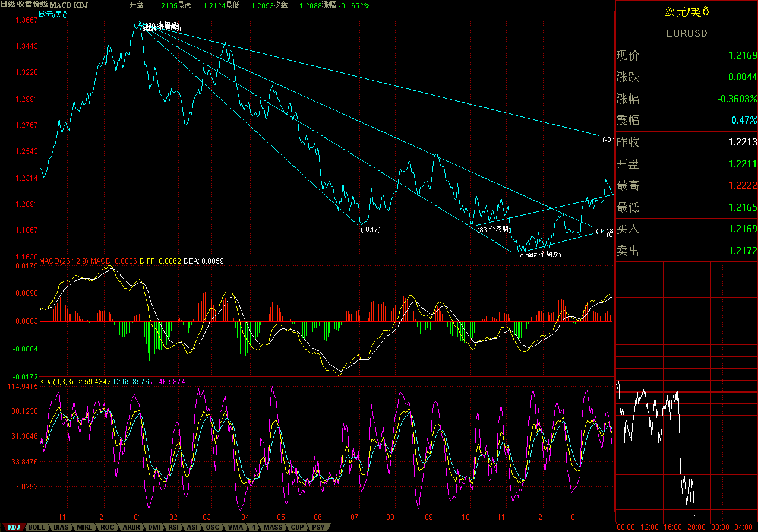The width and height of the screenshot is (758, 532).
Task: Switch to the BOLL indicator tab
Action: [x=36, y=527]
